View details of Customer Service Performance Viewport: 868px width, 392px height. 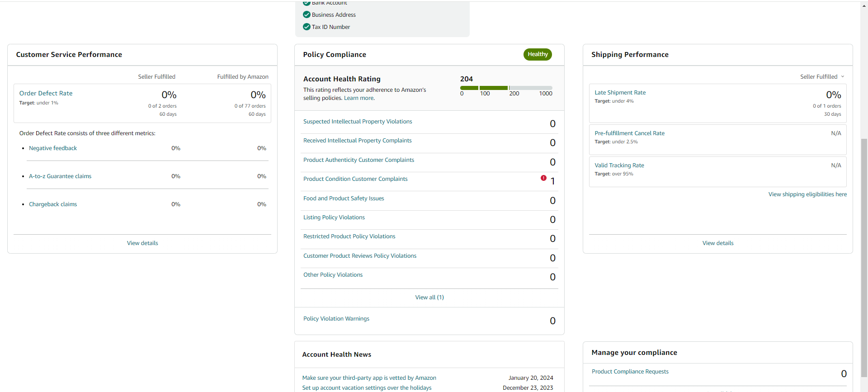(x=142, y=243)
